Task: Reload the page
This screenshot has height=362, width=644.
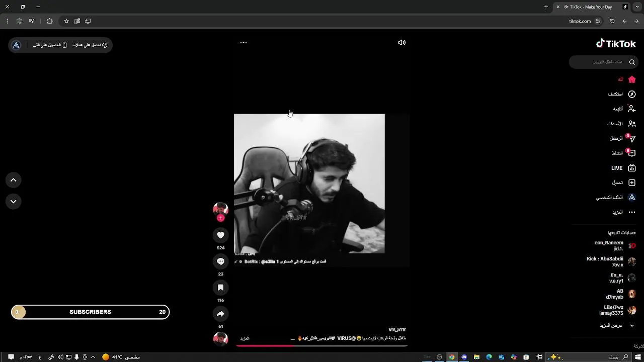Action: (612, 21)
